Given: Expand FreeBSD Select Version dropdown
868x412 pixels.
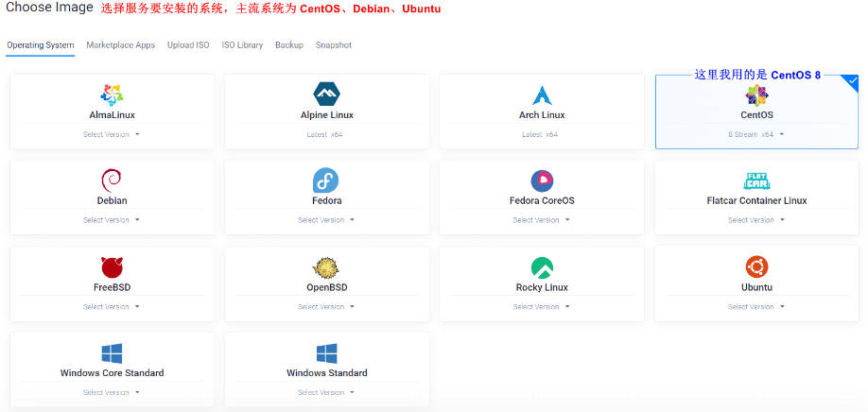Looking at the screenshot, I should click(112, 307).
